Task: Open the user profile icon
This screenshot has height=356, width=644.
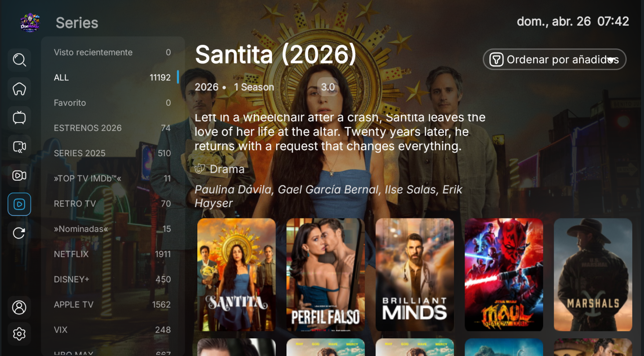Action: point(19,307)
